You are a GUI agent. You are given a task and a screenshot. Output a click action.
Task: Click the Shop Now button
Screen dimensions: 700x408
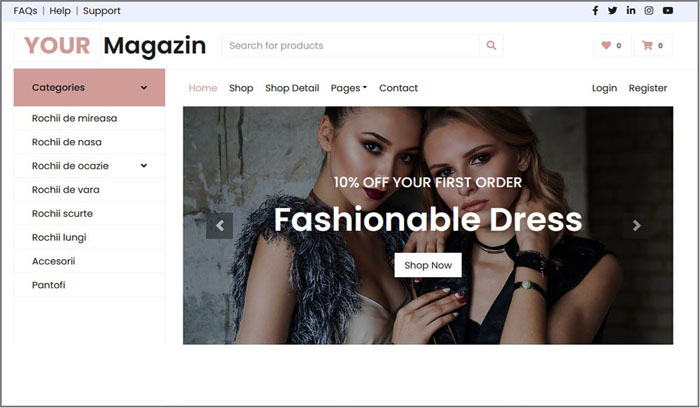coord(428,265)
